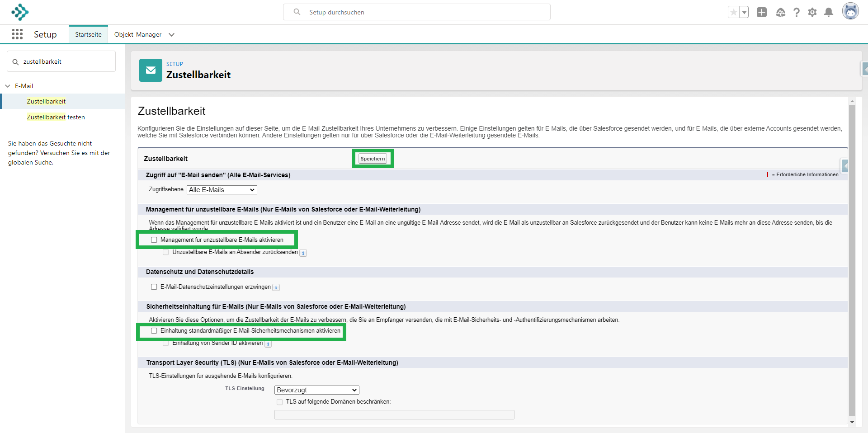
Task: Open the App Launcher grid icon
Action: (17, 34)
